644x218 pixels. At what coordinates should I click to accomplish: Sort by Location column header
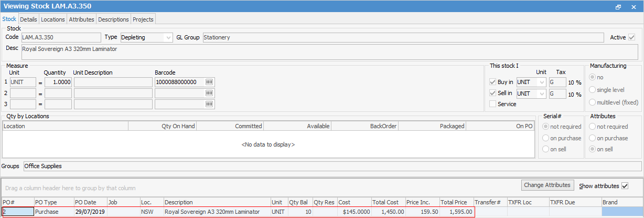click(65, 126)
